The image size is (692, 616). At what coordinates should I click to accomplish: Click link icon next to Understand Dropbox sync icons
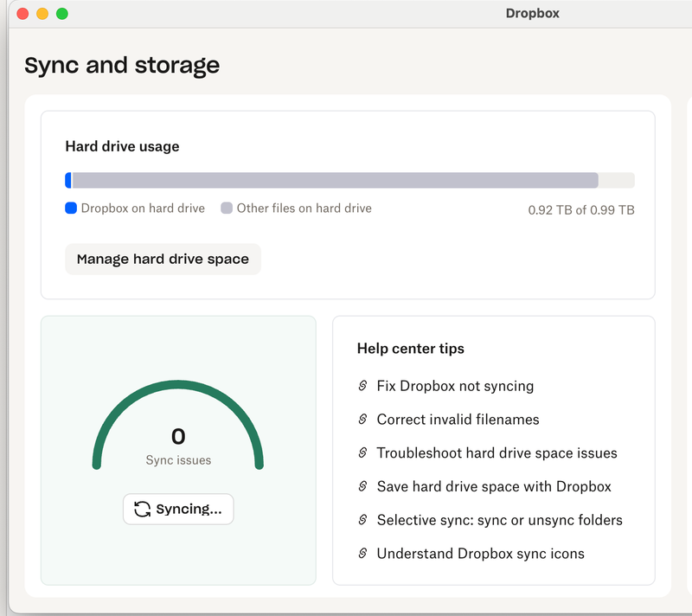coord(363,554)
